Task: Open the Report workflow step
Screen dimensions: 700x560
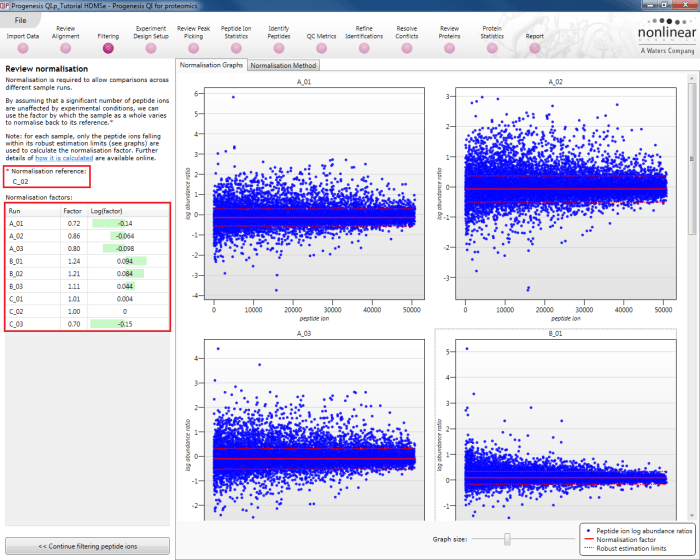Action: 534,42
